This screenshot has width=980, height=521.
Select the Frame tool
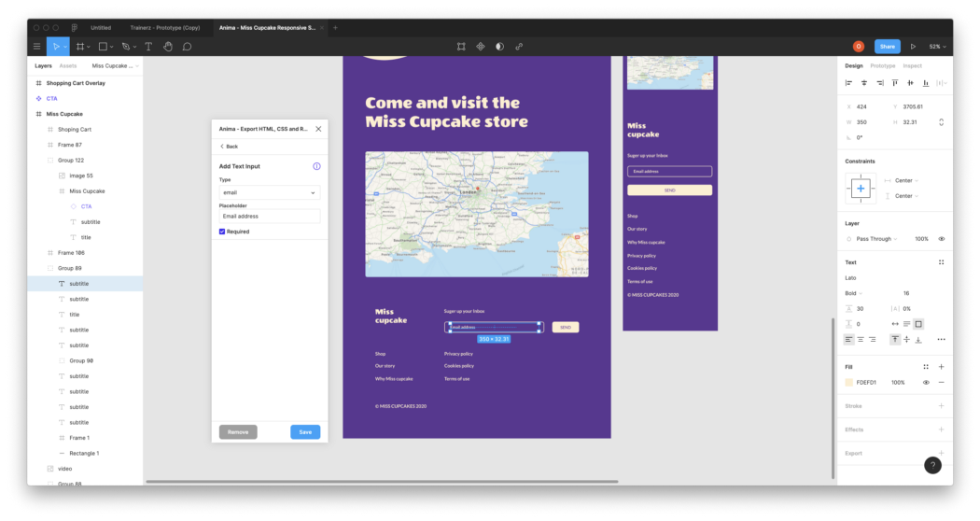click(x=80, y=47)
